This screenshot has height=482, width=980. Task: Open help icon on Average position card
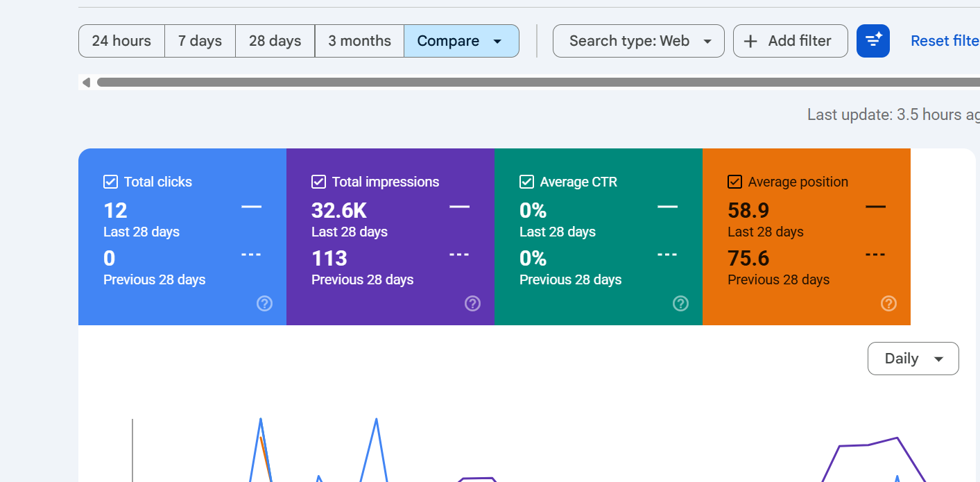888,303
